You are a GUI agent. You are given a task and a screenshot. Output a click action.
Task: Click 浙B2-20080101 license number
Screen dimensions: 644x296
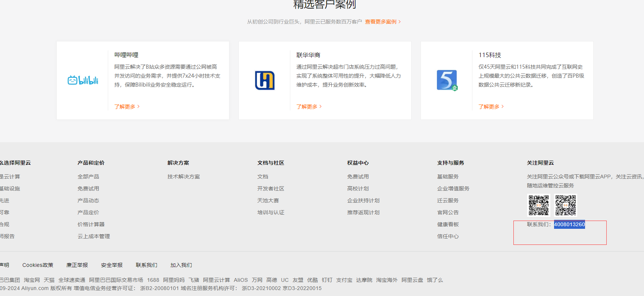coord(159,288)
